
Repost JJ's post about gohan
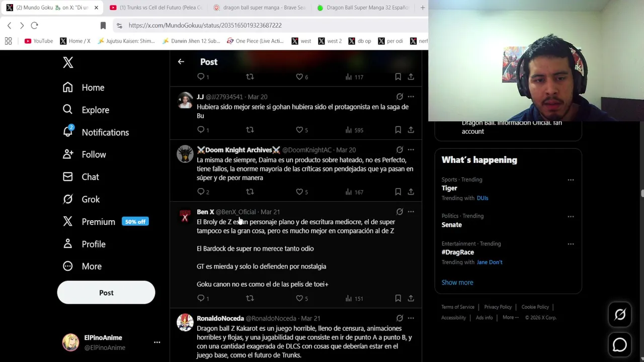pyautogui.click(x=250, y=130)
